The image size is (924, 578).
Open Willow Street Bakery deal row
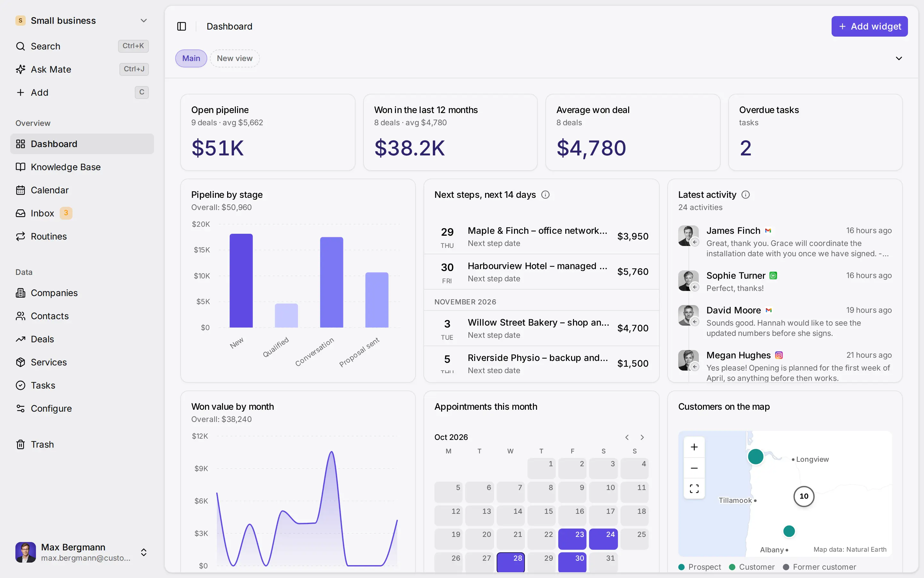click(541, 328)
